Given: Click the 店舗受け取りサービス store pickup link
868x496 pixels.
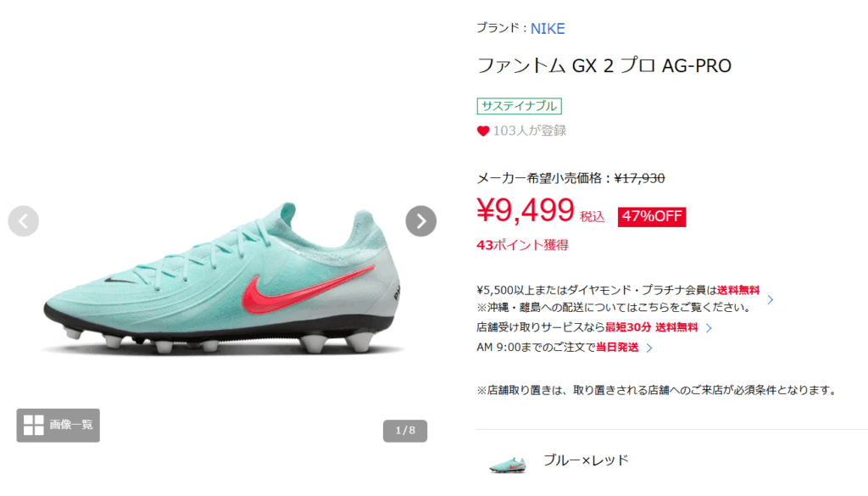Looking at the screenshot, I should (x=587, y=328).
